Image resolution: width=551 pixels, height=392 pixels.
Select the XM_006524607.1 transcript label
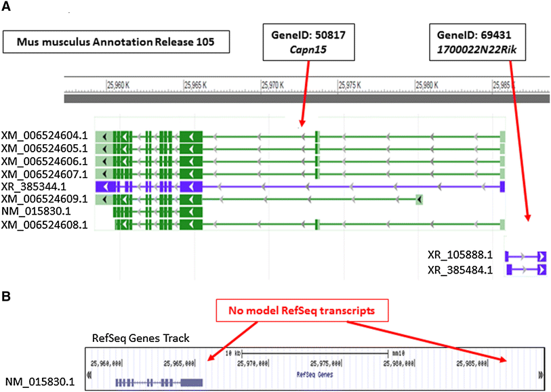(x=45, y=173)
